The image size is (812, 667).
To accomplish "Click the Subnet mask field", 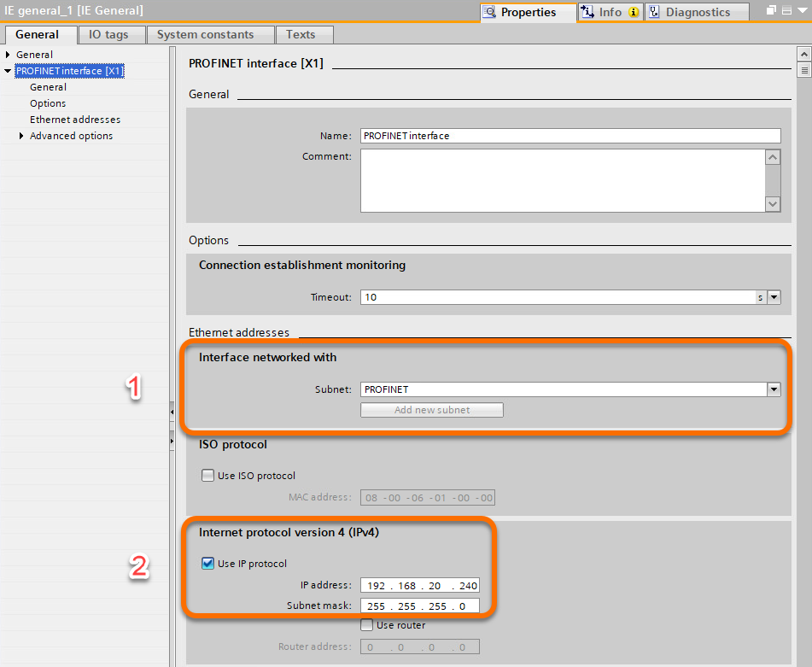I will click(420, 606).
